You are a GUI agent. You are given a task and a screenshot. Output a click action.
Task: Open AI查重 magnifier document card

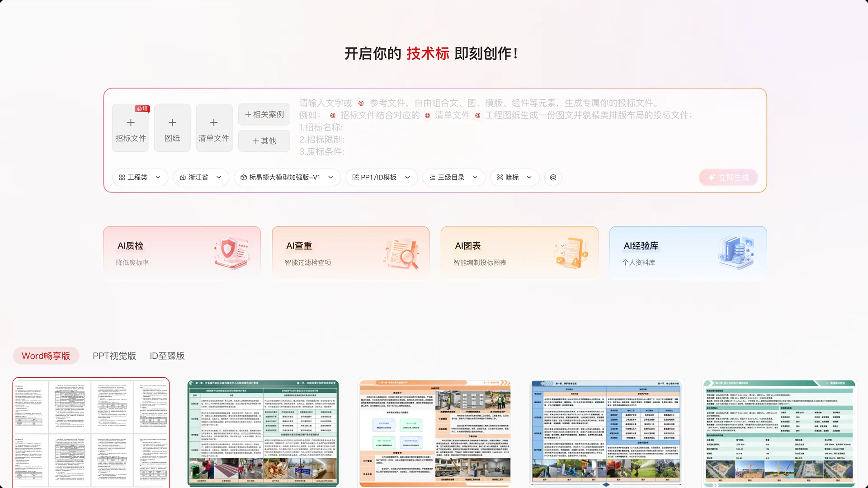click(350, 253)
